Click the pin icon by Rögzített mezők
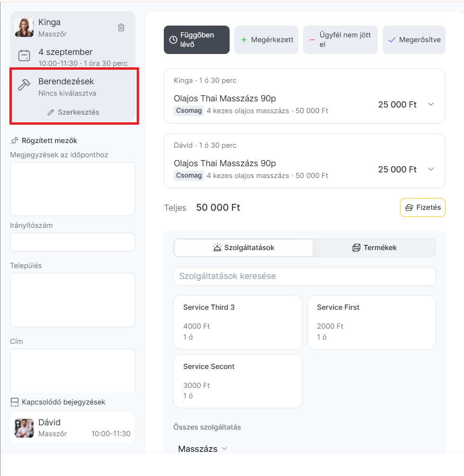 (15, 141)
